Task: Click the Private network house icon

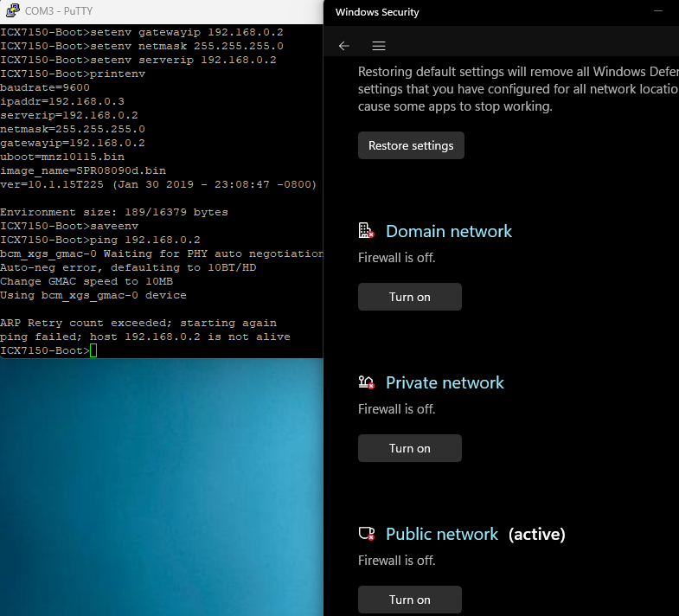Action: point(366,382)
